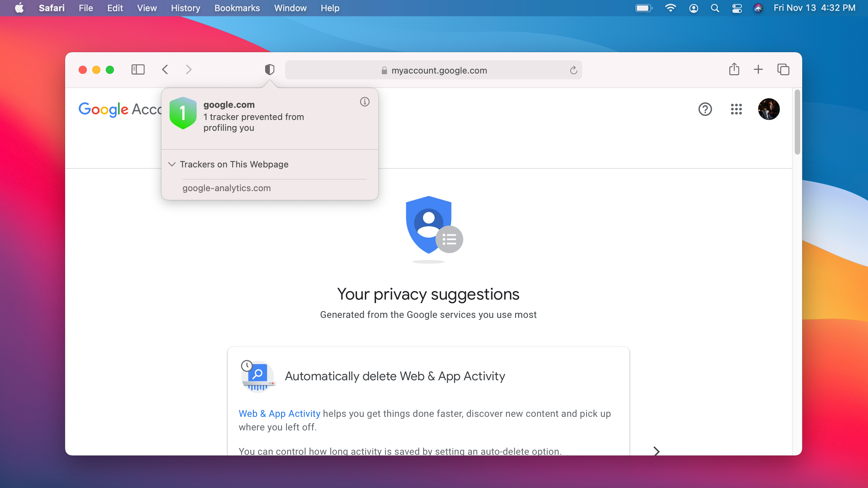868x488 pixels.
Task: Open a new tab
Action: pyautogui.click(x=758, y=69)
